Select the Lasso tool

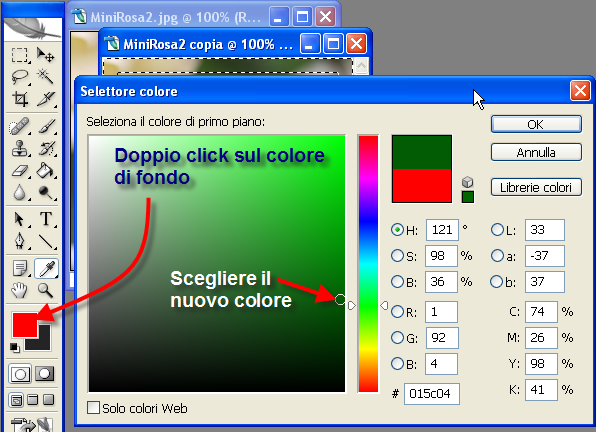click(x=19, y=77)
